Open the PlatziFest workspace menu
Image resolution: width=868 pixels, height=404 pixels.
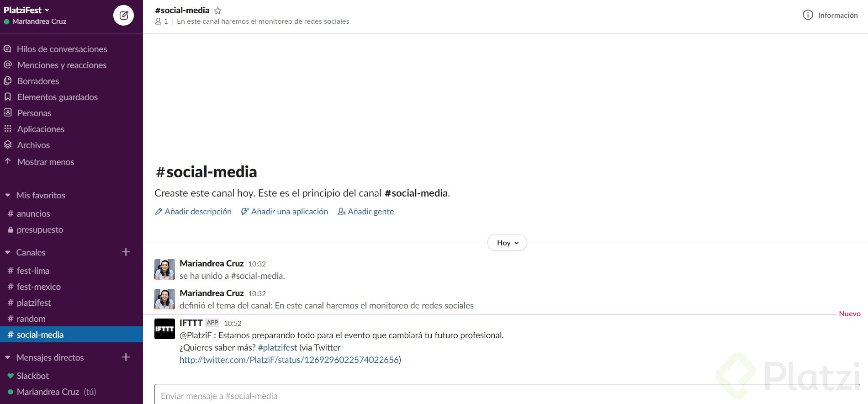[26, 10]
